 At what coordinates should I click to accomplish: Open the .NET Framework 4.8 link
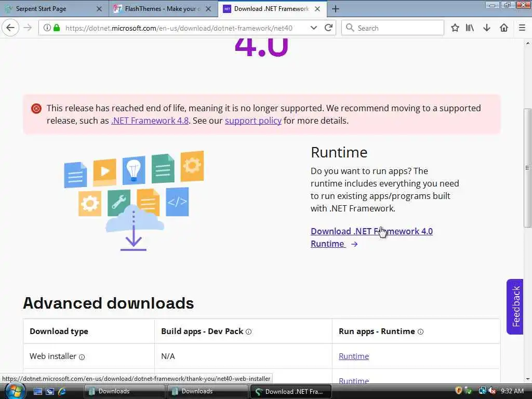[150, 121]
